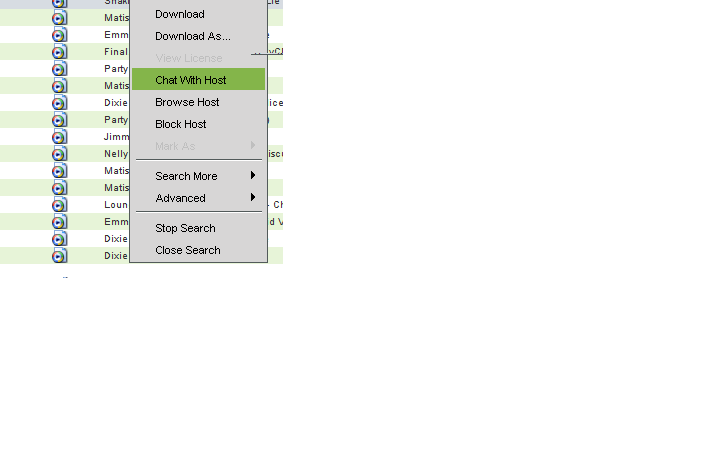The image size is (720, 450).
Task: Expand the Advanced submenu arrow
Action: click(253, 198)
